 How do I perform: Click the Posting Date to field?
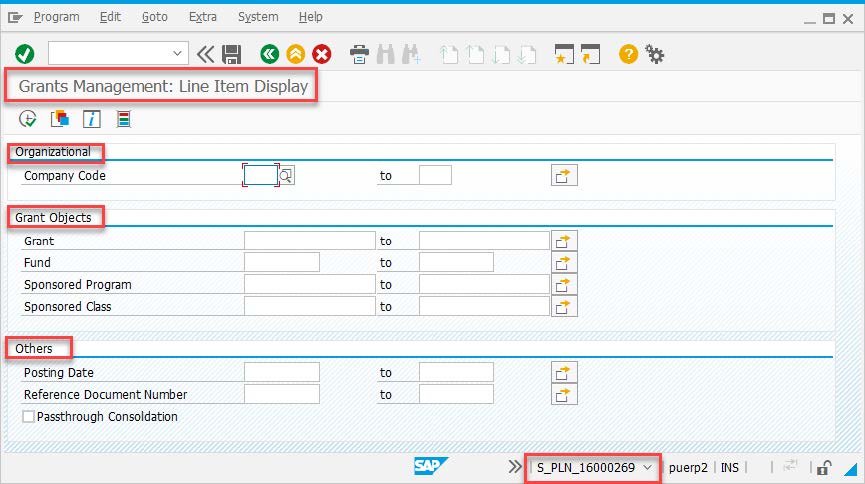(x=456, y=372)
